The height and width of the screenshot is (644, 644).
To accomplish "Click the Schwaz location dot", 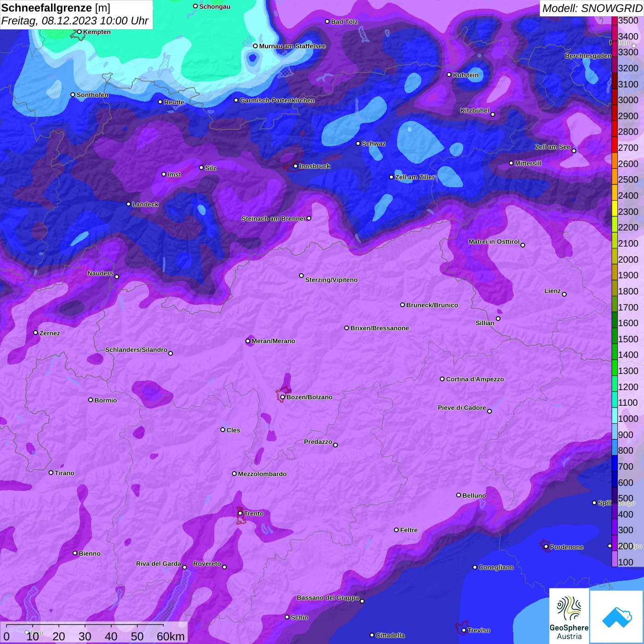I will tap(358, 144).
